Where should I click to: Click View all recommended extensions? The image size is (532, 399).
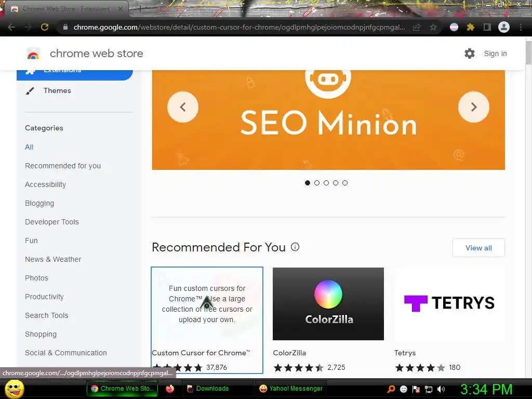pyautogui.click(x=478, y=248)
